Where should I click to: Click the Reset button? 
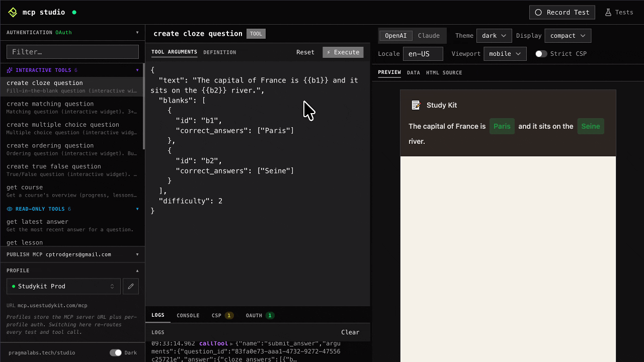point(305,52)
